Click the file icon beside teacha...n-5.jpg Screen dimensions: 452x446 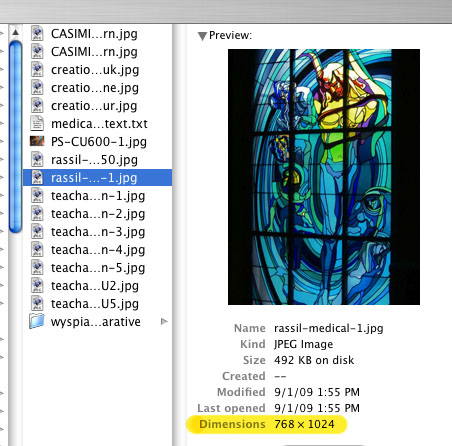click(37, 268)
